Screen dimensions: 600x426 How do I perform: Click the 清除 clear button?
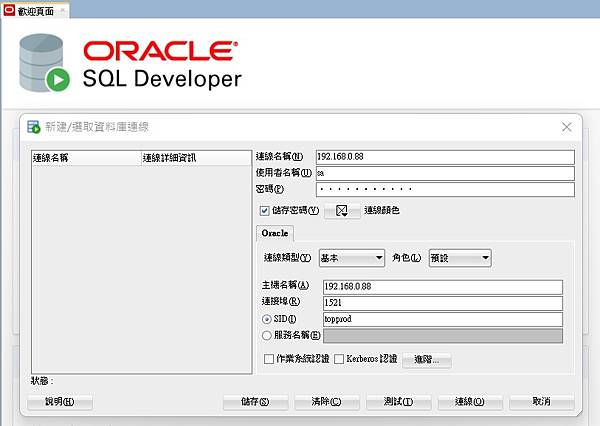pyautogui.click(x=327, y=402)
